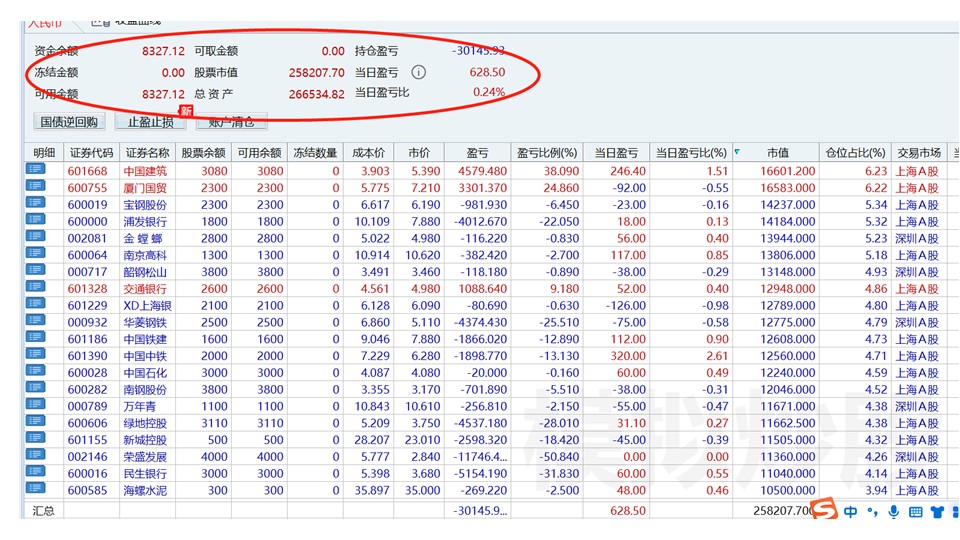Open detail icon for 中国建筑 row
The image size is (960, 540).
pyautogui.click(x=36, y=169)
